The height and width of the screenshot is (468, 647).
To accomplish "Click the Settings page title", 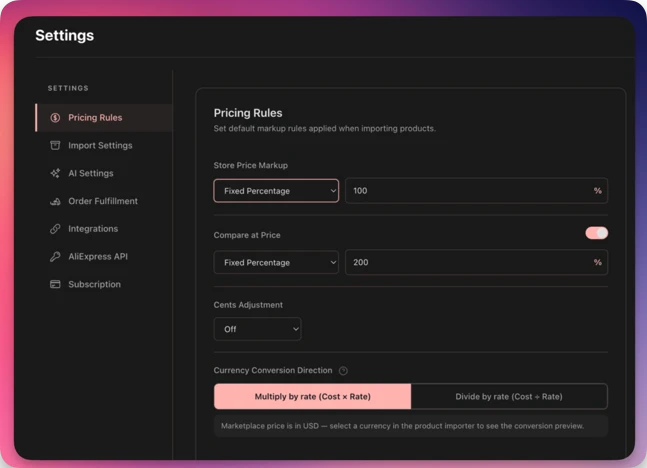I will click(x=65, y=35).
